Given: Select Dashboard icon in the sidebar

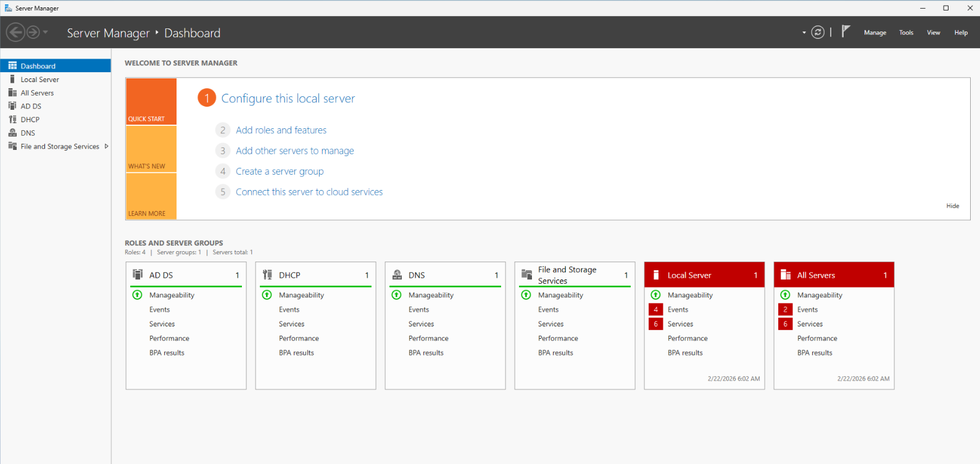Looking at the screenshot, I should pos(12,66).
